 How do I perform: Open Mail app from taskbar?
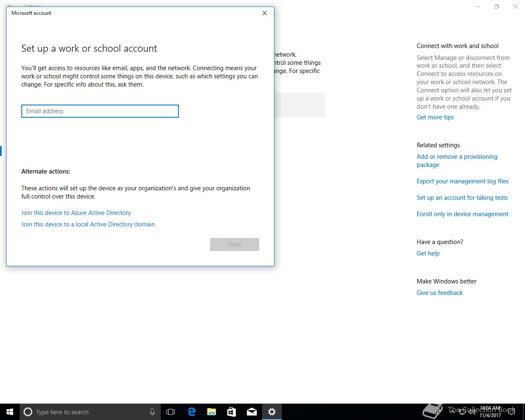point(252,412)
